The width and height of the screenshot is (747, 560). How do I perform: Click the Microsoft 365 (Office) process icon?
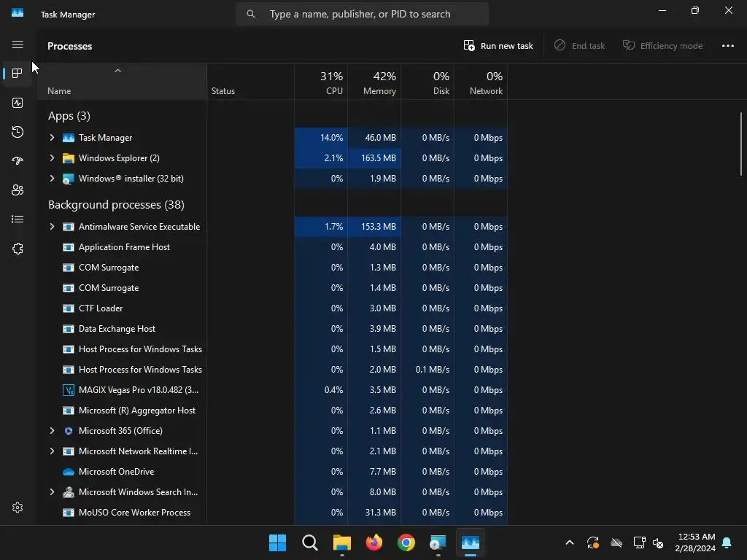coord(69,431)
